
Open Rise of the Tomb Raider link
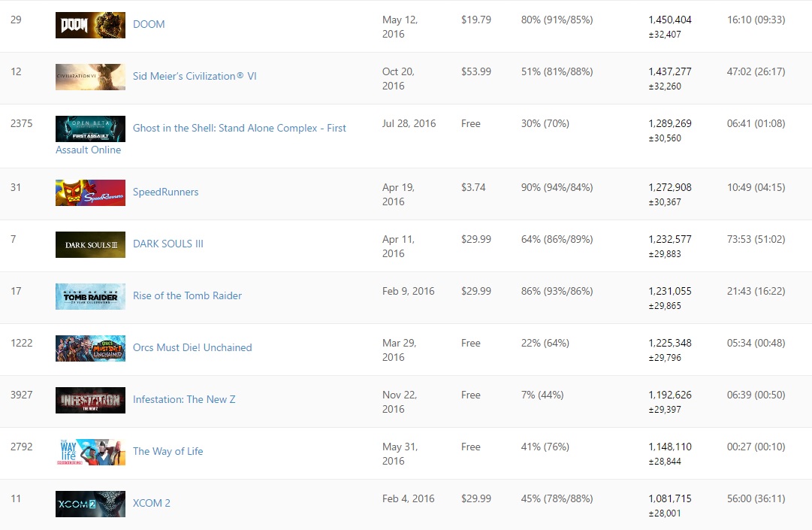(x=187, y=295)
